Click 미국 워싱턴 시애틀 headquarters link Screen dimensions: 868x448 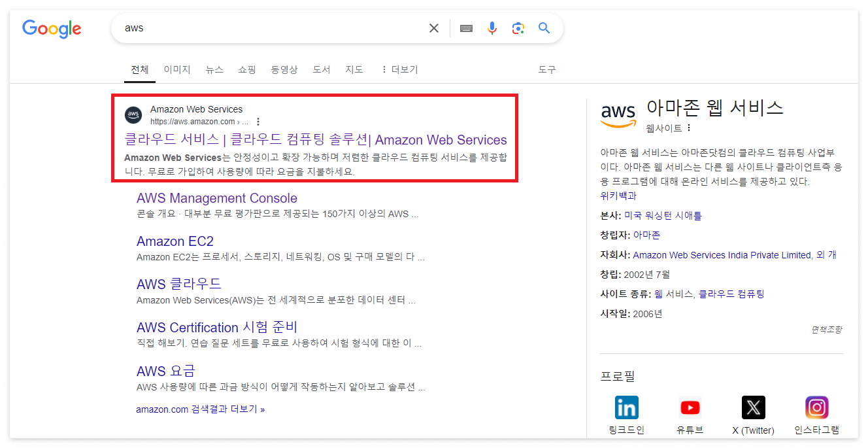pyautogui.click(x=663, y=215)
